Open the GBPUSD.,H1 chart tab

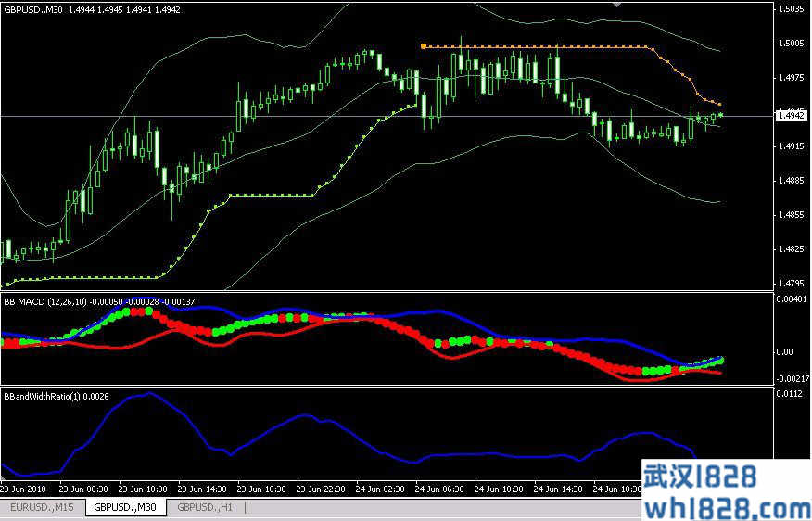[x=207, y=507]
